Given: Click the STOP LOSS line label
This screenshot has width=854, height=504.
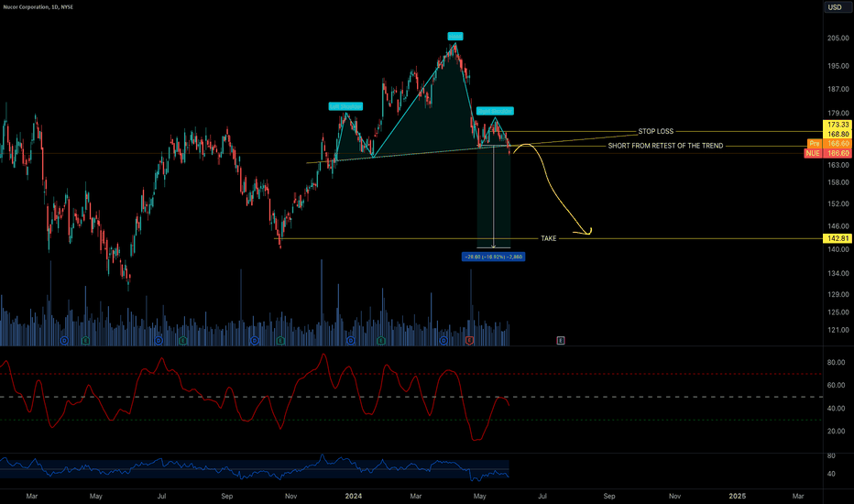Looking at the screenshot, I should [x=656, y=131].
